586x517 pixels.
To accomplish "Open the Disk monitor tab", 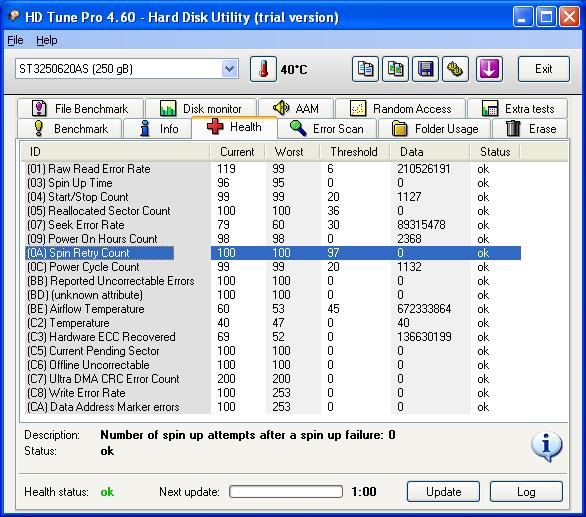I will 201,109.
